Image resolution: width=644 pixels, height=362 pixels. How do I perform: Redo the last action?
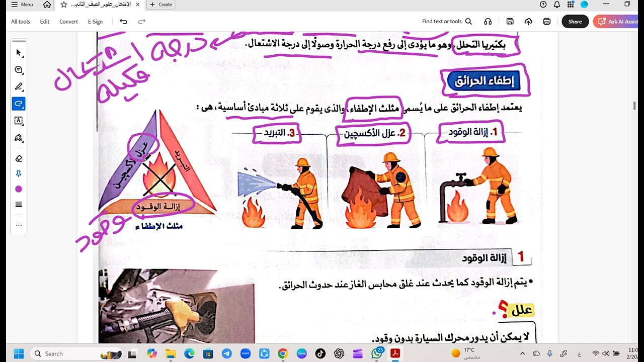[x=141, y=22]
